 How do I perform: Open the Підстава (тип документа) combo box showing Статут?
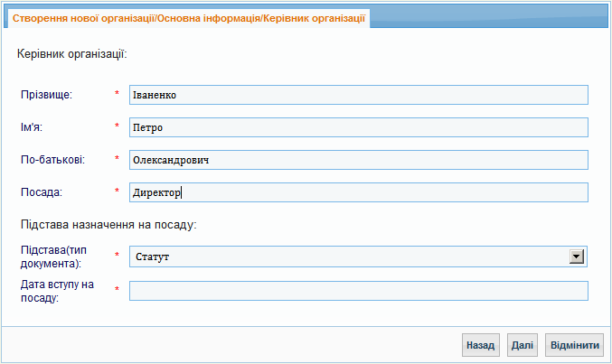(x=358, y=257)
